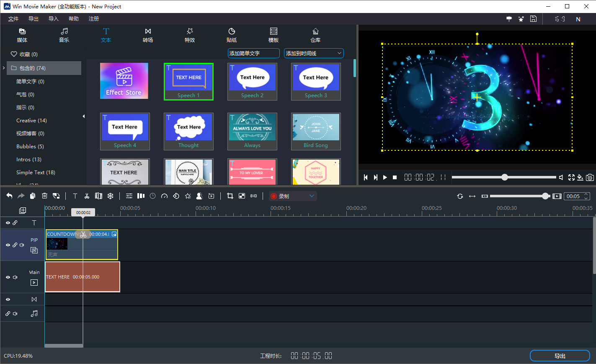Click the speed gauge icon
596x364 pixels.
click(164, 196)
